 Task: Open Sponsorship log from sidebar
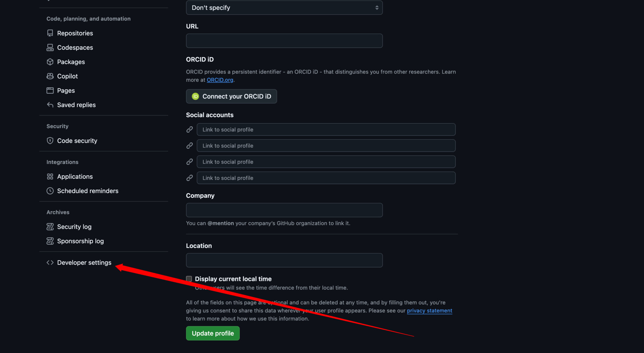point(80,241)
